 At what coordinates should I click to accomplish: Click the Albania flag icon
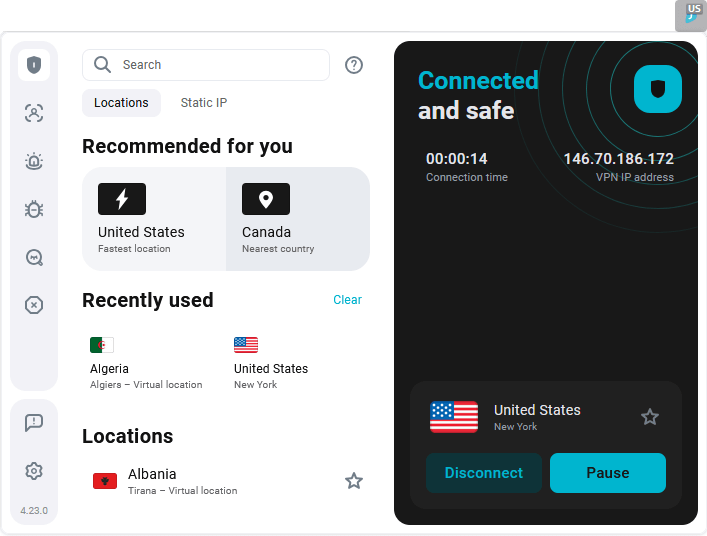(105, 481)
